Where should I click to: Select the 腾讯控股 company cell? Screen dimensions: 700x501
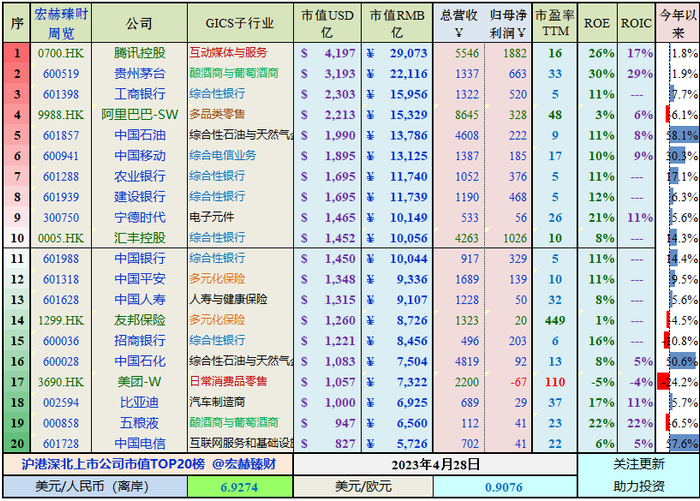[x=139, y=53]
